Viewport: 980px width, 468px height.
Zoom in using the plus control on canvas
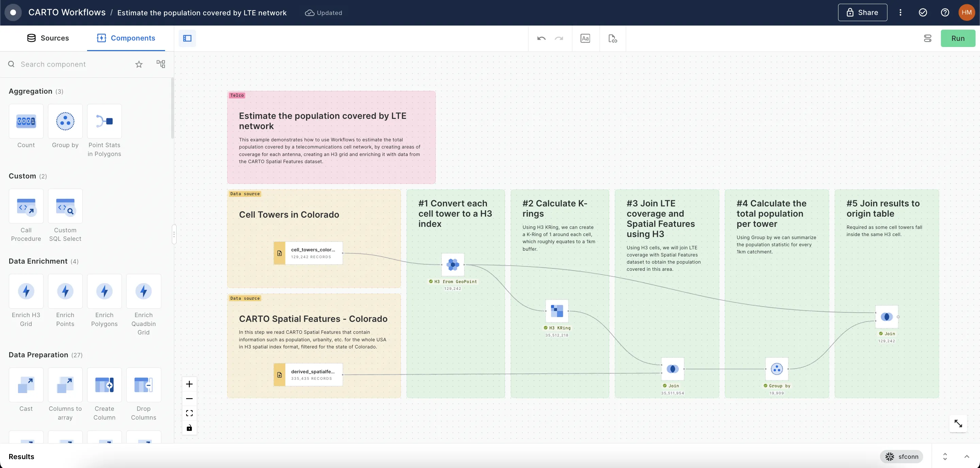[x=189, y=384]
